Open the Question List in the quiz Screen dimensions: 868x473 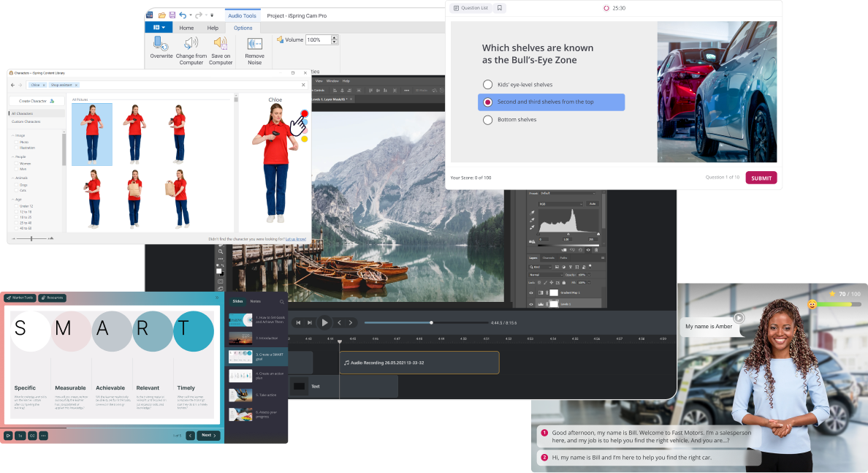pos(471,8)
